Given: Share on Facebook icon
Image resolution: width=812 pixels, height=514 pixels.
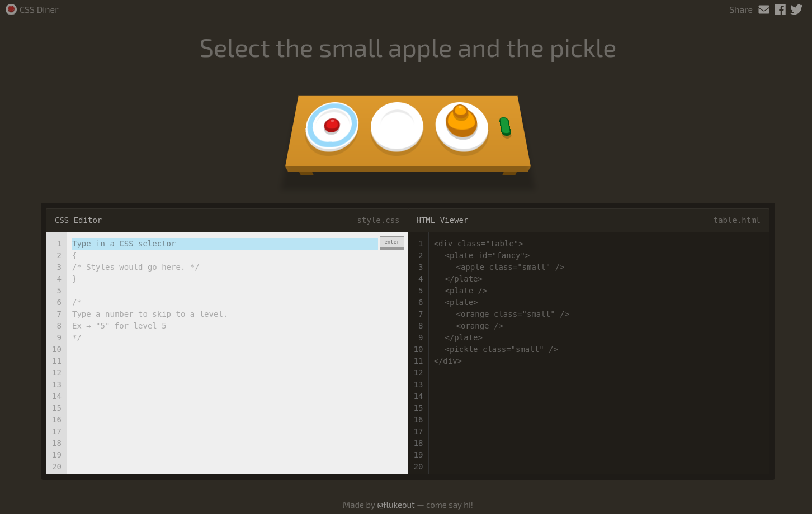Looking at the screenshot, I should (780, 9).
